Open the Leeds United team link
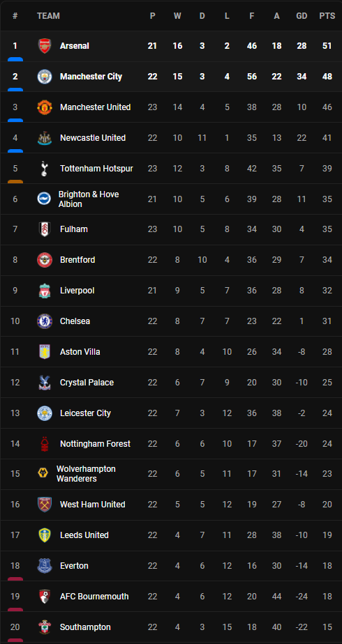 pyautogui.click(x=84, y=535)
